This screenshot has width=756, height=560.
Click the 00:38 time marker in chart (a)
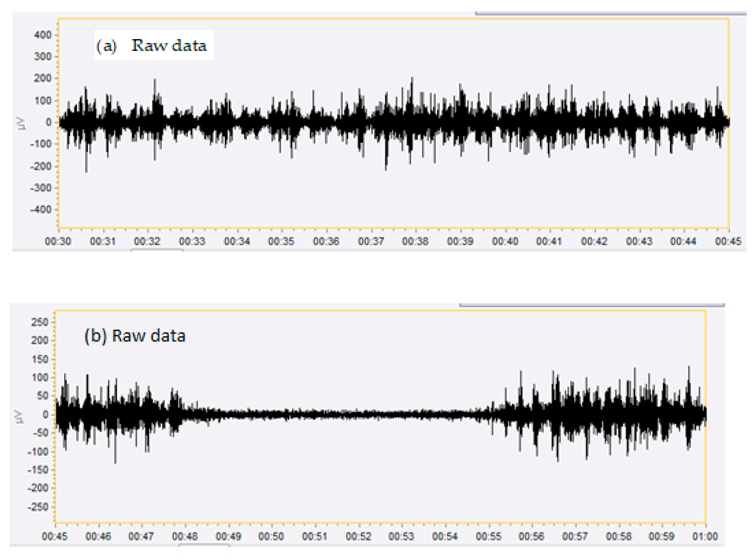click(415, 241)
